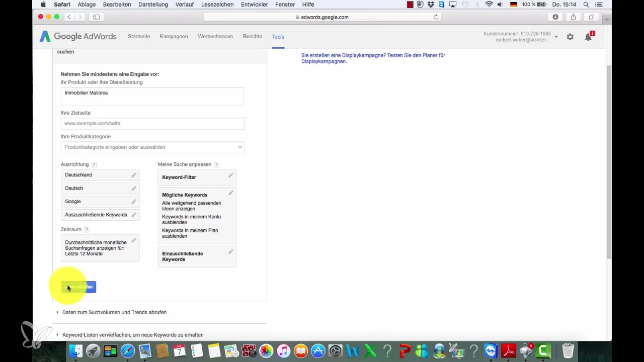Open the notifications bell icon

[588, 37]
